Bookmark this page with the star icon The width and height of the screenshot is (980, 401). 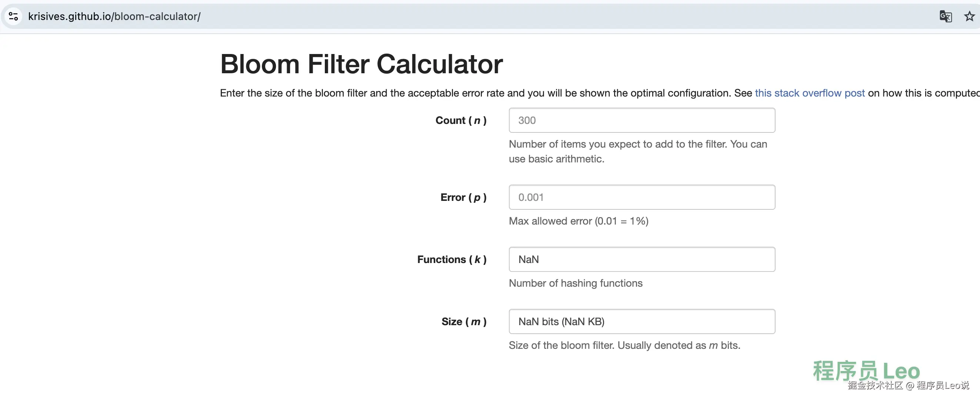pos(969,16)
